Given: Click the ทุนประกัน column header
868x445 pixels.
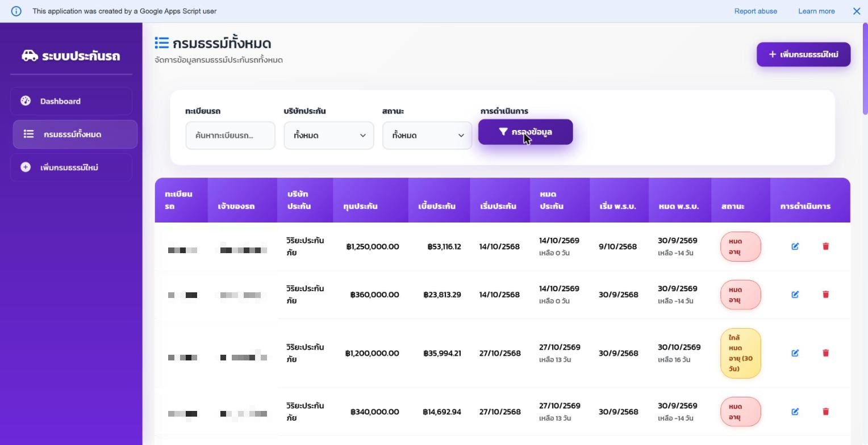Looking at the screenshot, I should pyautogui.click(x=370, y=200).
